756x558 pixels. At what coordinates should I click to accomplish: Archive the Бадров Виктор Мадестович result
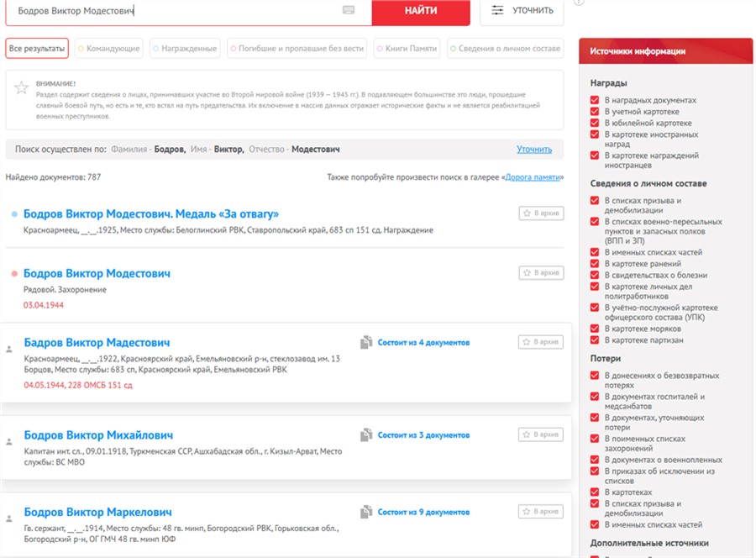pyautogui.click(x=540, y=342)
